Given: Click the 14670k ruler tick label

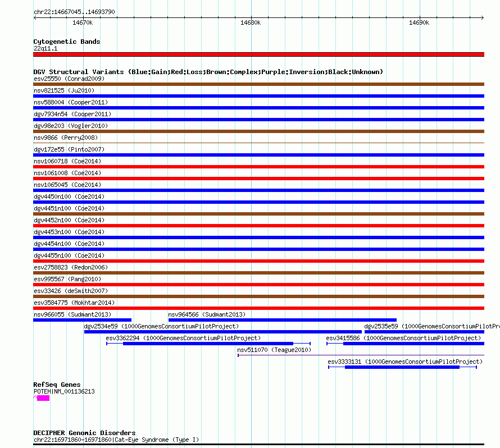Looking at the screenshot, I should 83,22.
